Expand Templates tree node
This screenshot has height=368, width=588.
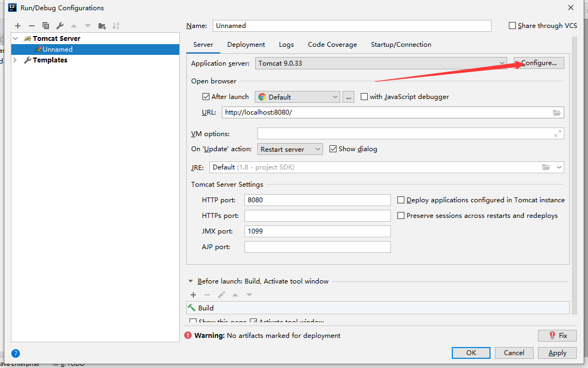(16, 60)
